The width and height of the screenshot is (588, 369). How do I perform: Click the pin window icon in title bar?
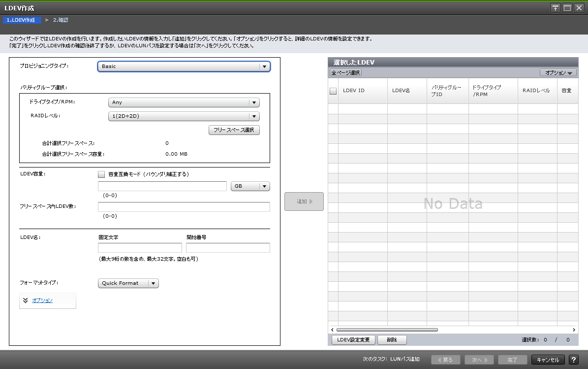(556, 8)
